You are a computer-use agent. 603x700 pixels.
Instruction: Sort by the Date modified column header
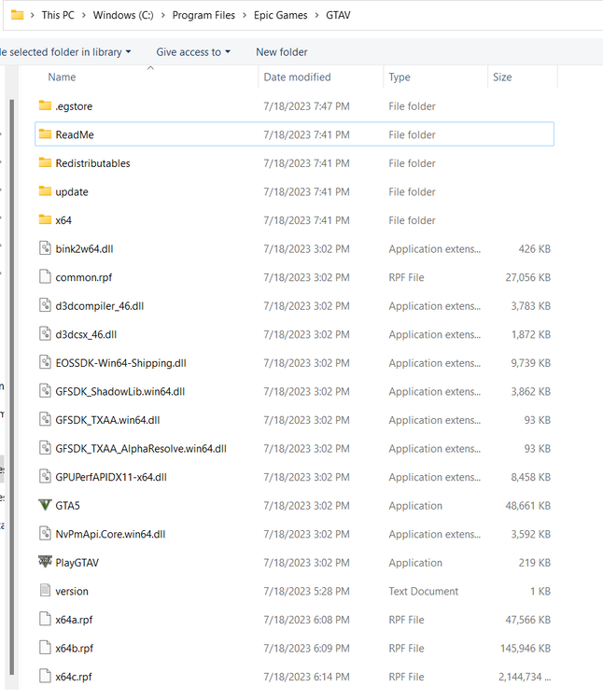(297, 77)
